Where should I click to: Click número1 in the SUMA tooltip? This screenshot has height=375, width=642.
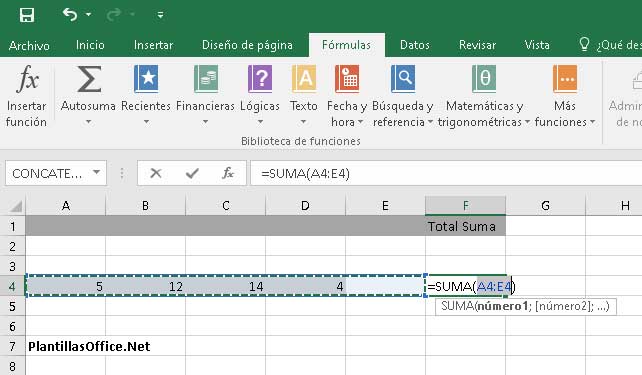pyautogui.click(x=502, y=306)
